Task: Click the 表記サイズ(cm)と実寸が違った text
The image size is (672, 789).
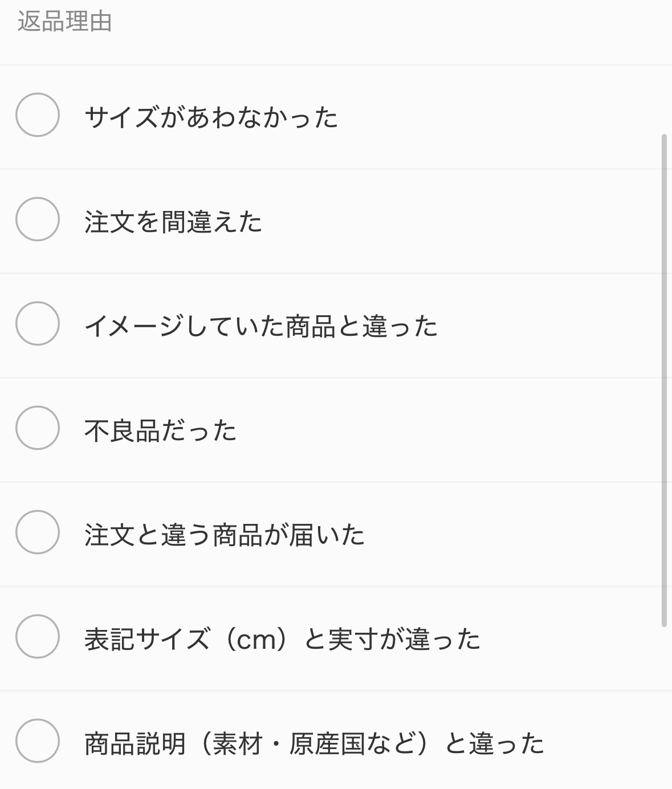Action: (283, 639)
